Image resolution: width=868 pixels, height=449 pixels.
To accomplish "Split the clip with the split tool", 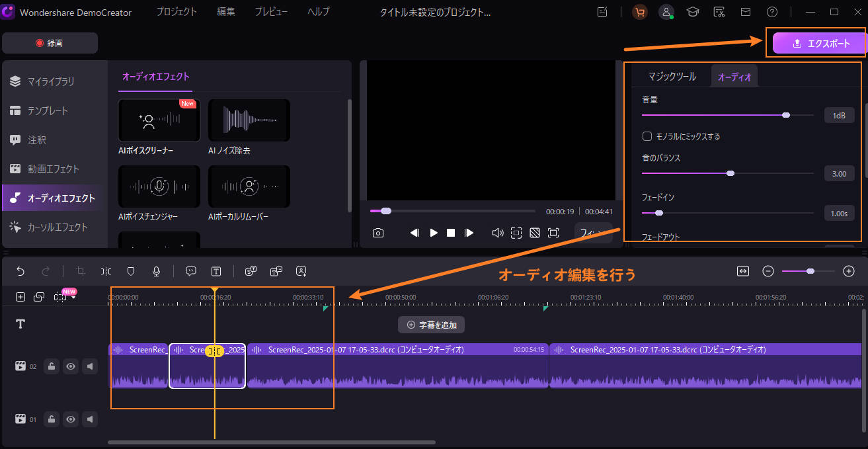I will click(106, 271).
